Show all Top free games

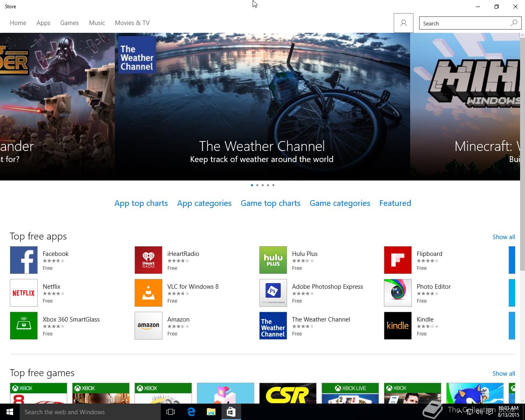[504, 374]
